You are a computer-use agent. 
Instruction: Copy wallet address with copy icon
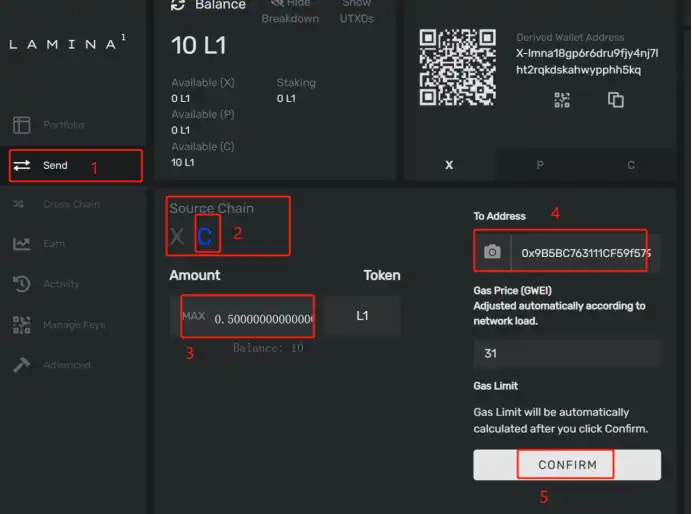point(616,100)
